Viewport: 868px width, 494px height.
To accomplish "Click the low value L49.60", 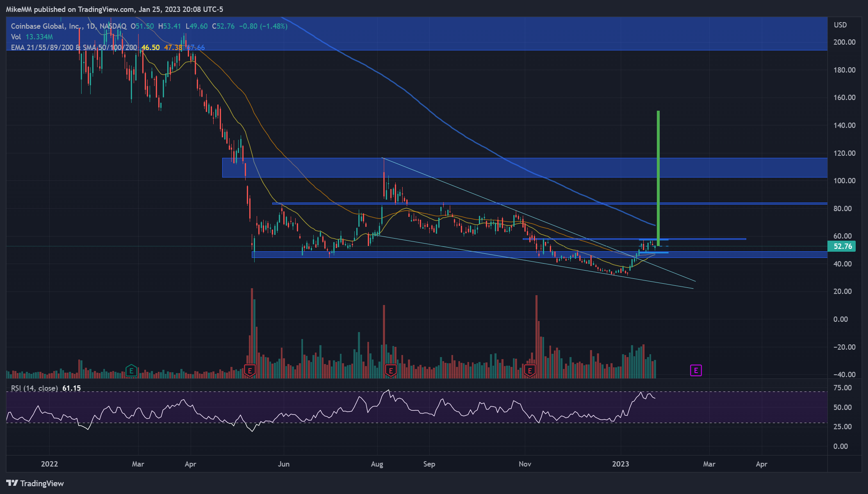I will pos(196,26).
